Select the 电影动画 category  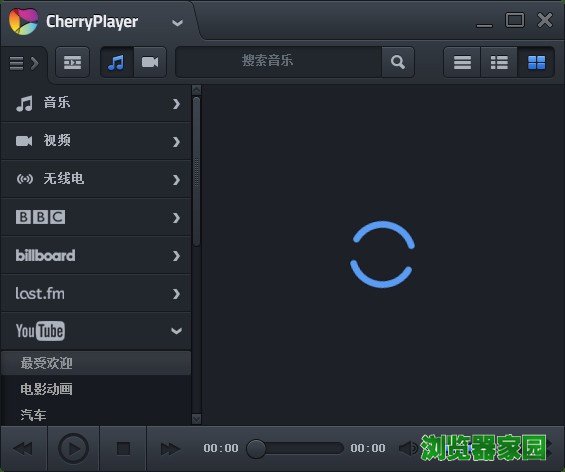(96, 389)
